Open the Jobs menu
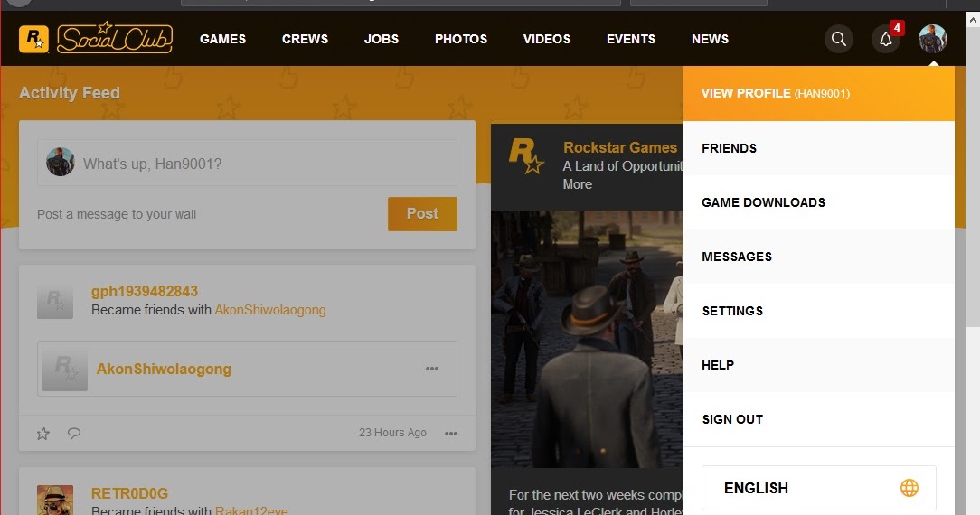This screenshot has height=515, width=980. click(382, 39)
